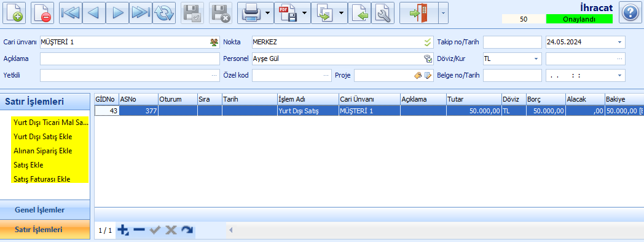644x242 pixels.
Task: Click the green check icon in Nokta field
Action: point(428,42)
